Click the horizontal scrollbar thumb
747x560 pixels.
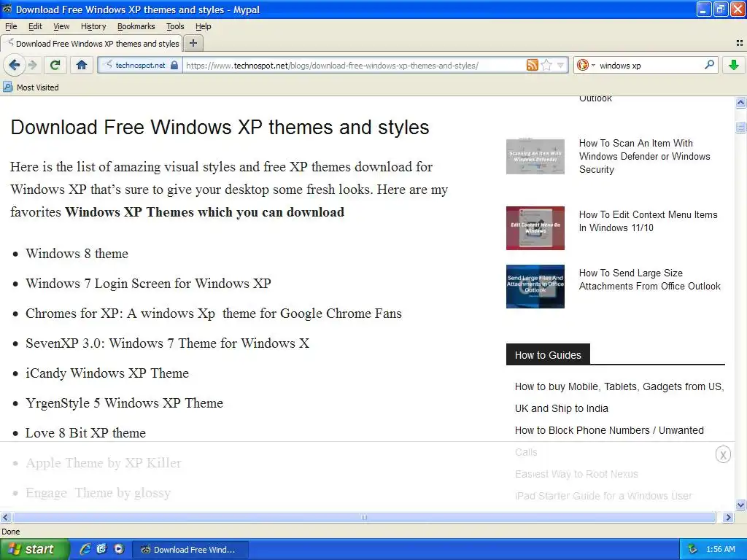pyautogui.click(x=364, y=517)
